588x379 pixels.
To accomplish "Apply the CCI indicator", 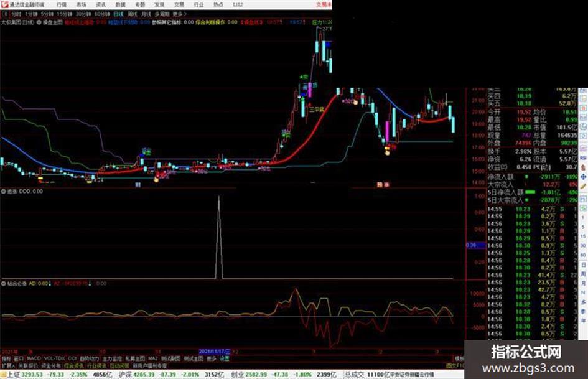I will (72, 358).
